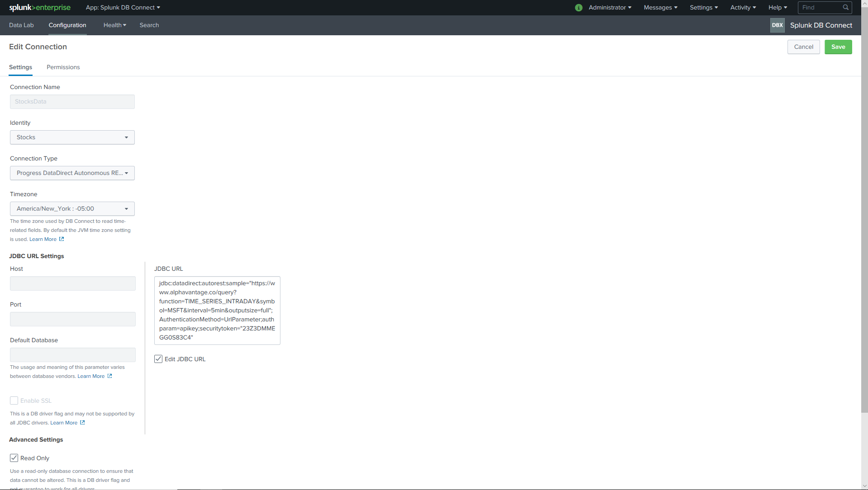
Task: Click the vertical page scrollbar
Action: (x=864, y=209)
